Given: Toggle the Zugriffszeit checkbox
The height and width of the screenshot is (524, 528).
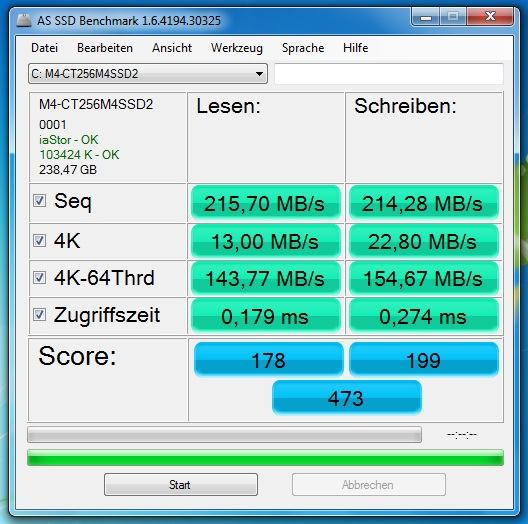Looking at the screenshot, I should click(39, 315).
